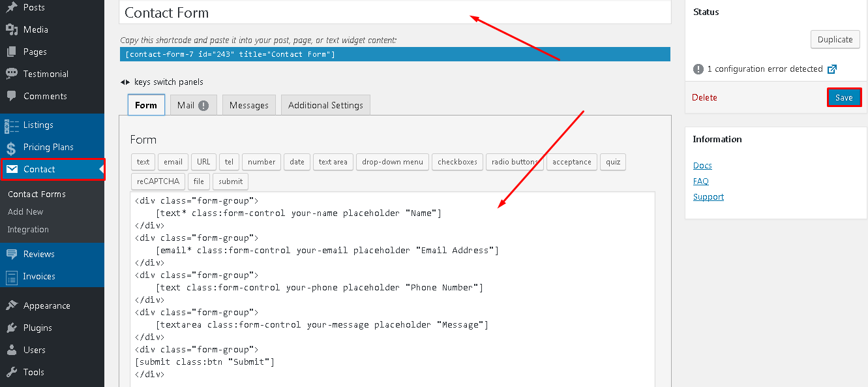This screenshot has height=387, width=868.
Task: Select Add New under Contact menu
Action: pos(25,211)
